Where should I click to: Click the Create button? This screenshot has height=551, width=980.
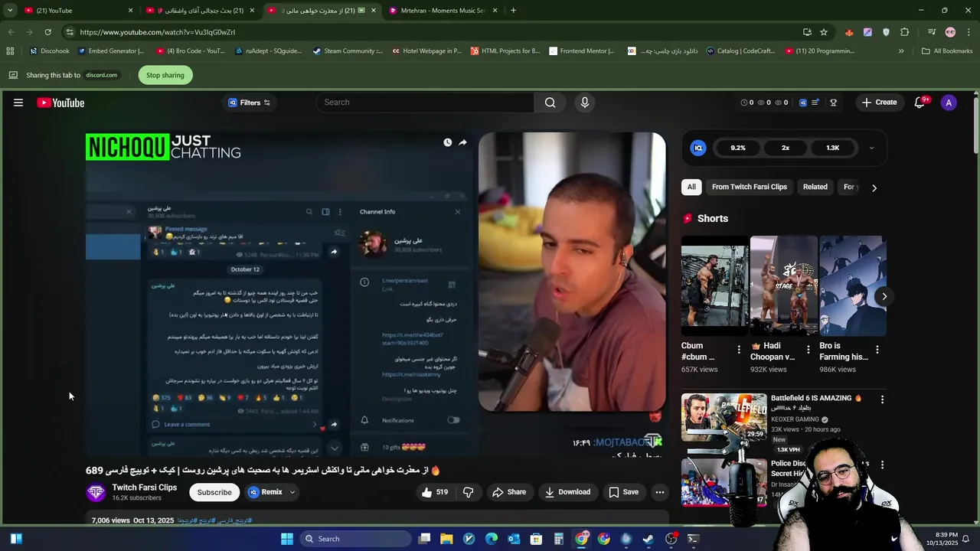[x=879, y=103]
